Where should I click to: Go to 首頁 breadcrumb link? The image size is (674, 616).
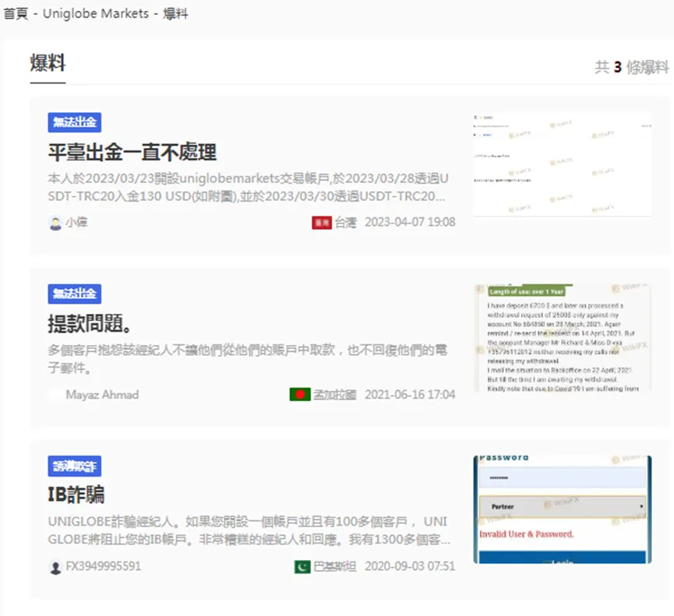pyautogui.click(x=16, y=14)
